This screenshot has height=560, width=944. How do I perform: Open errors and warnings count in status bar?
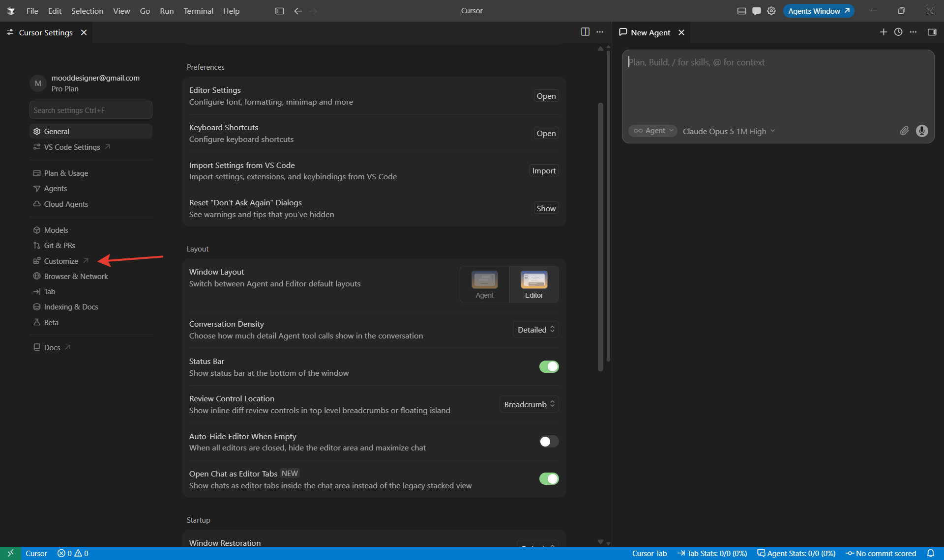click(73, 553)
